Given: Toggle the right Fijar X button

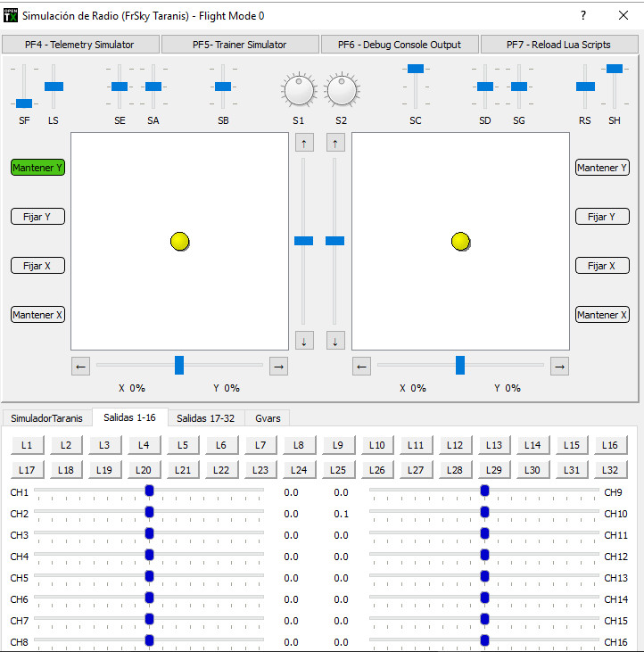Looking at the screenshot, I should click(602, 266).
